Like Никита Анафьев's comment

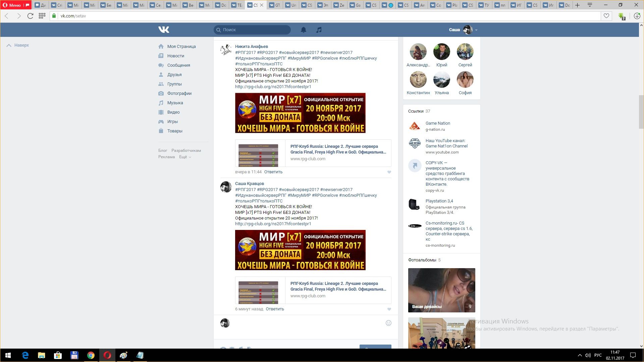[389, 172]
